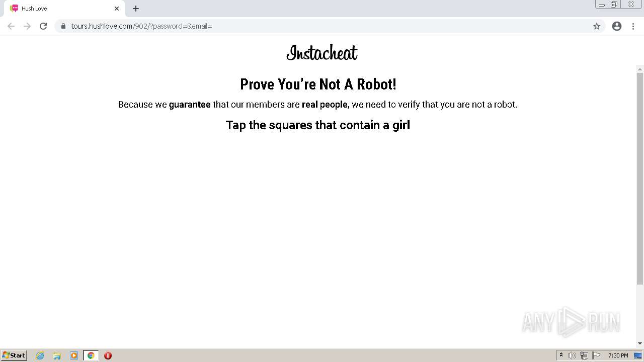Click the site padlock icon
Screen dimensions: 644x362
63,26
